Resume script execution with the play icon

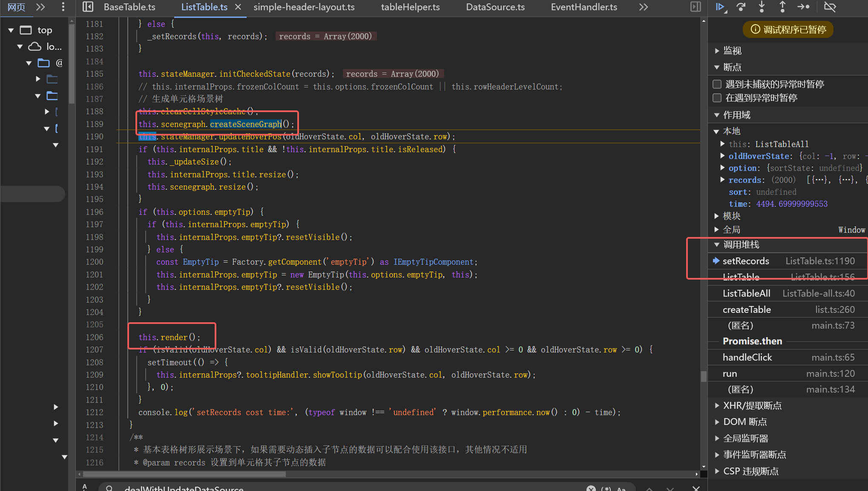tap(720, 7)
